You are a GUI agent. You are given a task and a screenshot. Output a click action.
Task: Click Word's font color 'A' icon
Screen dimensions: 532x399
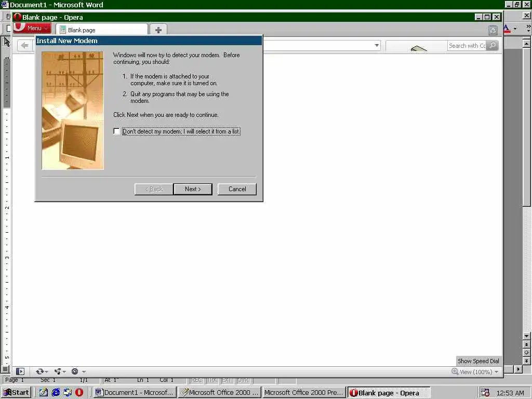(x=507, y=29)
